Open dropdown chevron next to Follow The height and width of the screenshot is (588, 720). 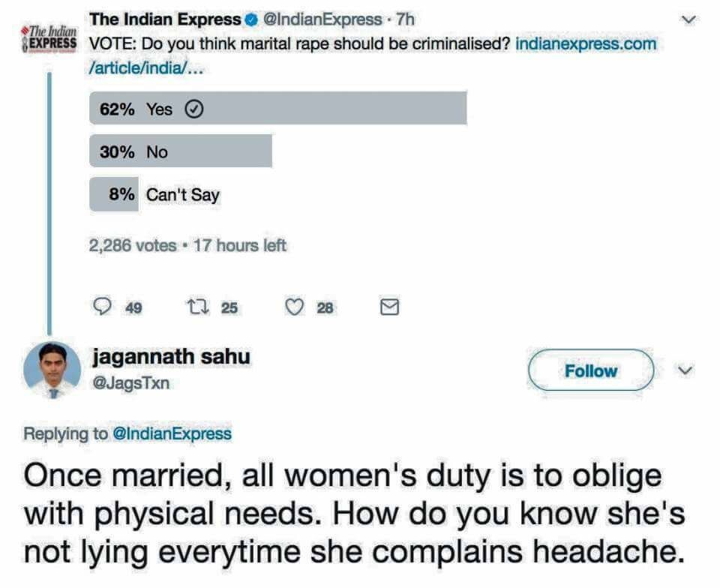682,370
